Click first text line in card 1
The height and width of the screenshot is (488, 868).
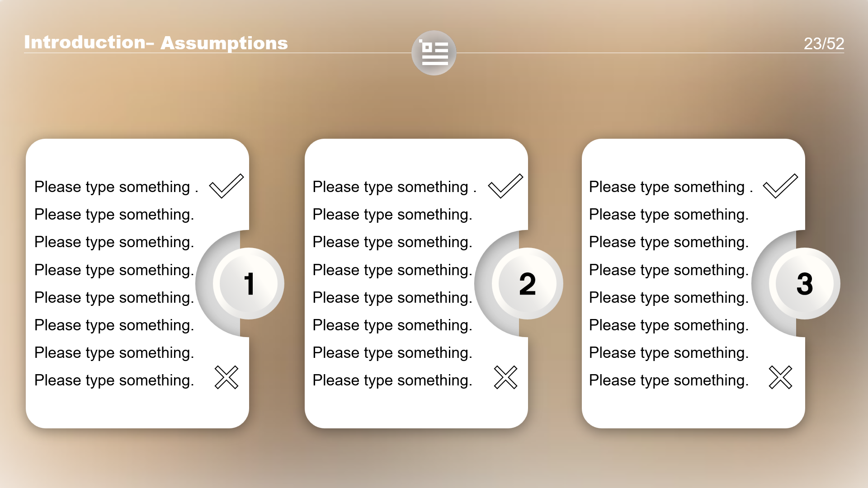tap(116, 187)
